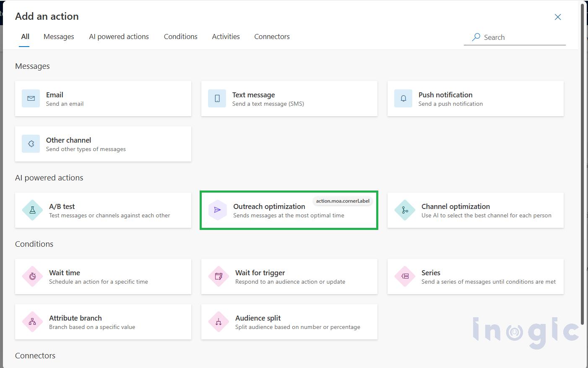Image resolution: width=588 pixels, height=368 pixels.
Task: Click "Branch based on a specific value" text
Action: point(92,327)
